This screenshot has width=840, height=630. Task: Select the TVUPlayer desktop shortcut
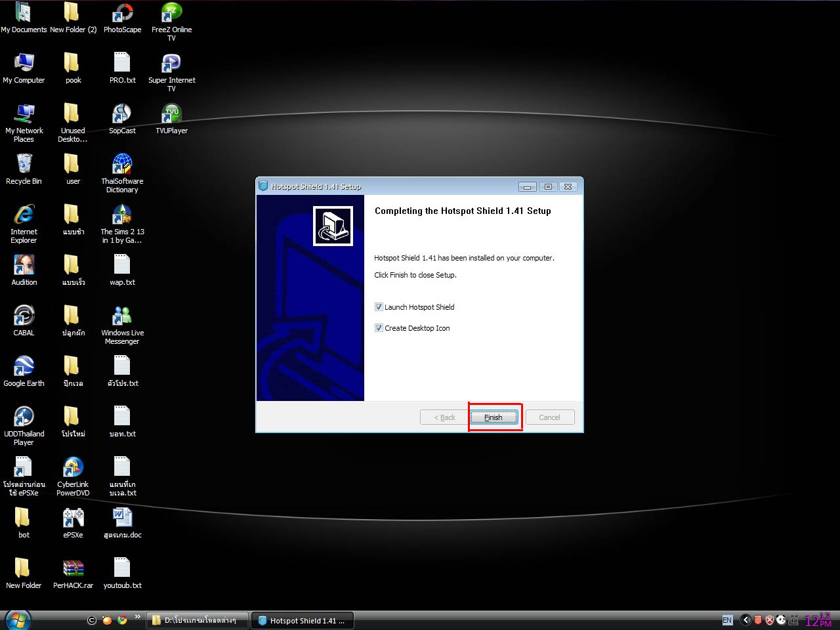[171, 119]
